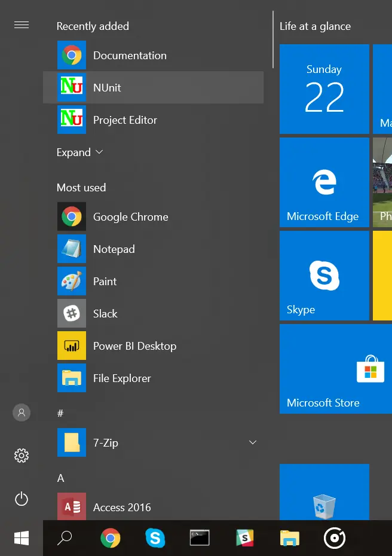Click the user account icon
392x556 pixels.
pyautogui.click(x=22, y=413)
